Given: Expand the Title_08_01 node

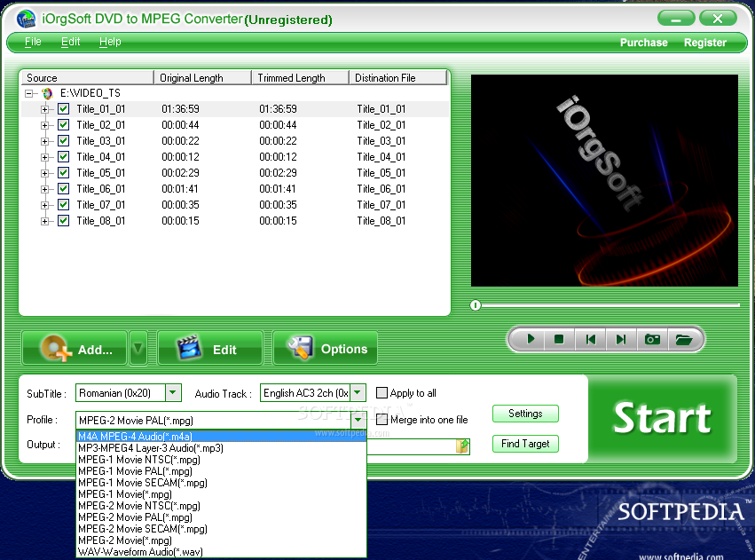Looking at the screenshot, I should 44,221.
